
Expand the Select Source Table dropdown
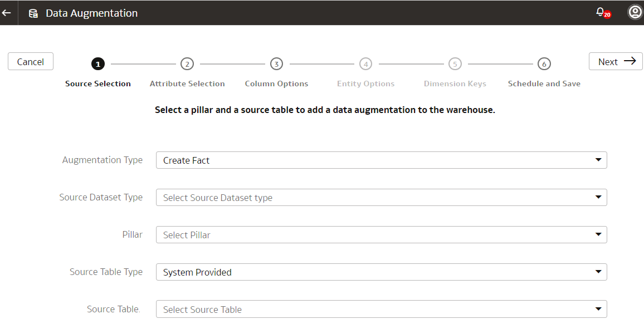(x=381, y=310)
